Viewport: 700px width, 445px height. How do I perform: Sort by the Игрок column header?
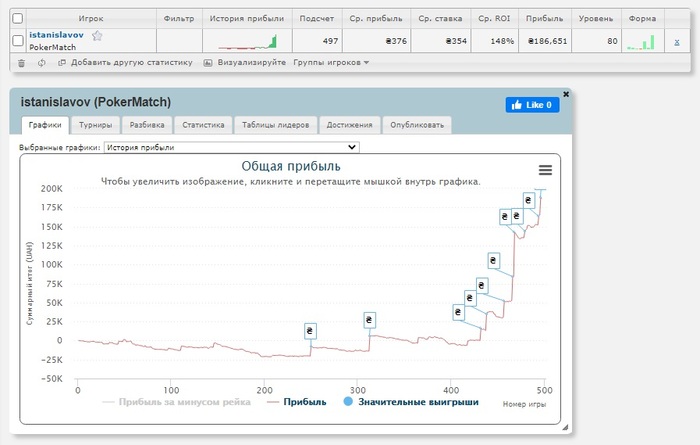point(91,18)
